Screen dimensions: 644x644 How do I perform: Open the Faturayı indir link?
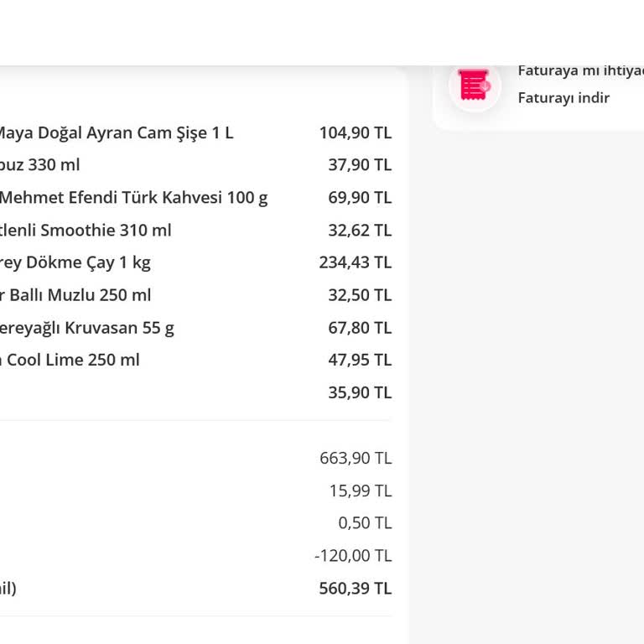(563, 98)
